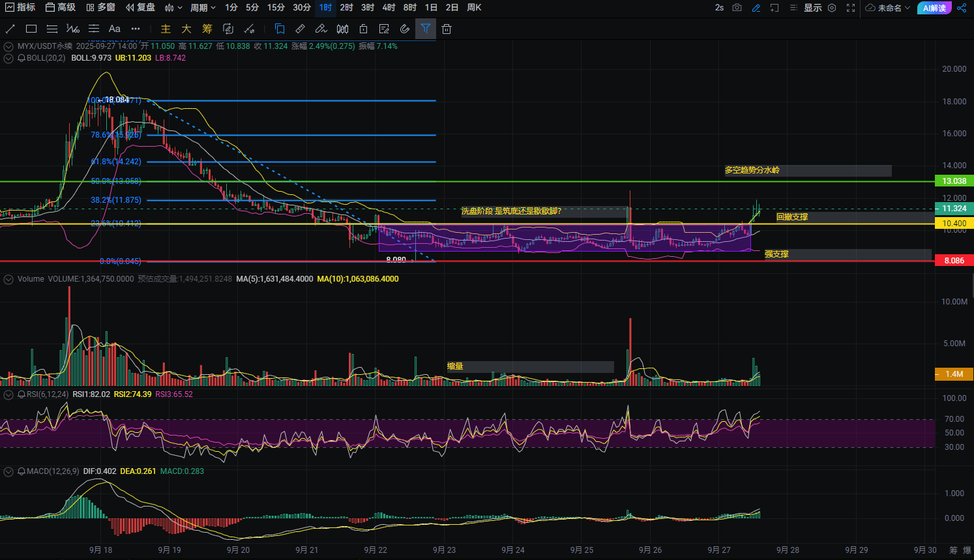
Task: Take a chart screenshot with camera icon
Action: click(737, 8)
